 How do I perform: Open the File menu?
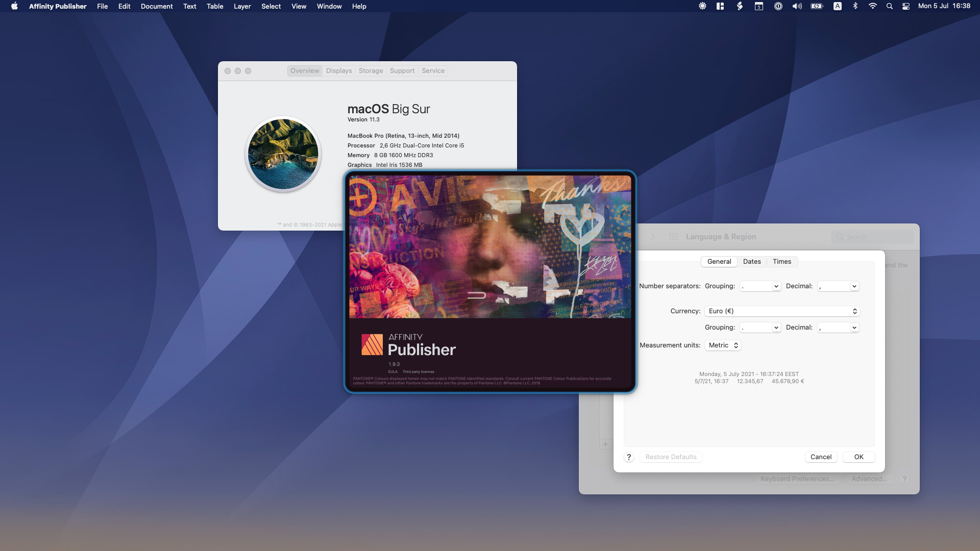[102, 6]
